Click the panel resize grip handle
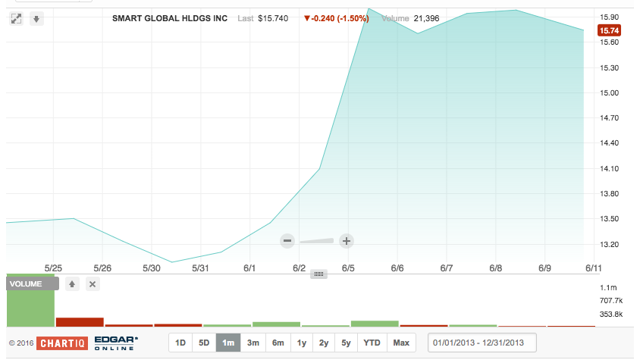The height and width of the screenshot is (360, 640). (319, 274)
